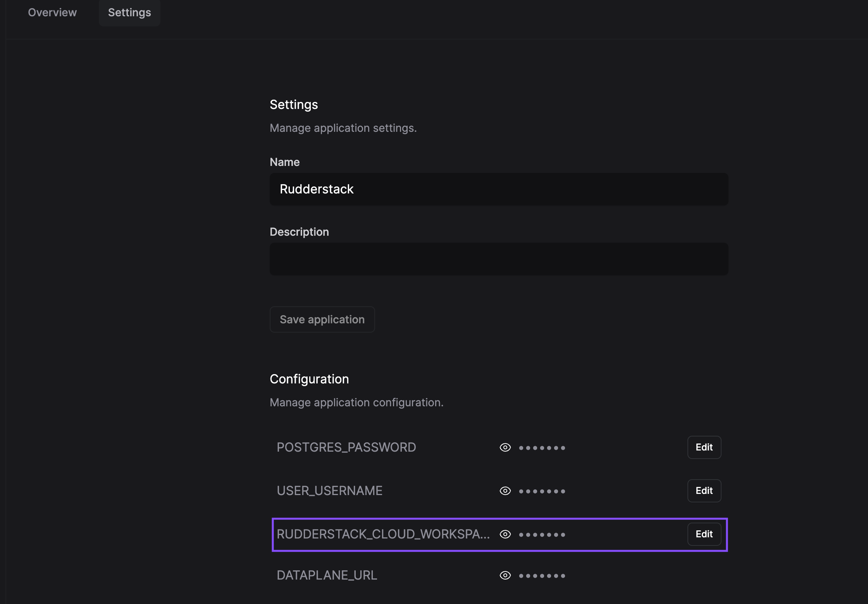
Task: Select the DATAPLANE_URL key label
Action: pos(327,575)
